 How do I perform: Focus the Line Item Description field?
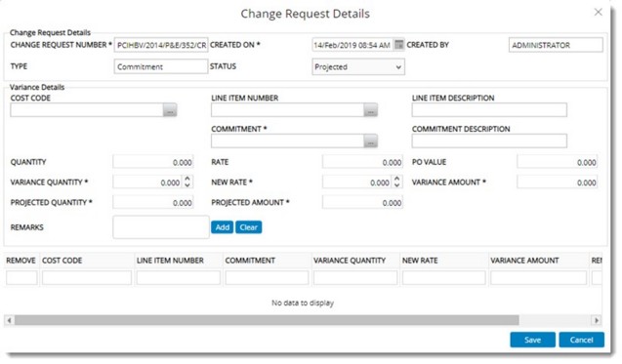[x=489, y=110]
